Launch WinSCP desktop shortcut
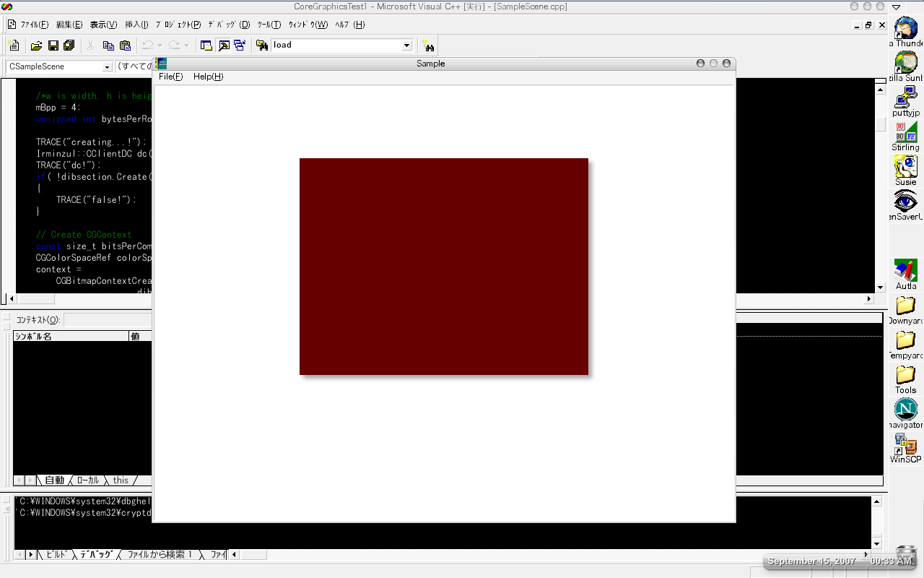The height and width of the screenshot is (578, 924). pos(906,448)
